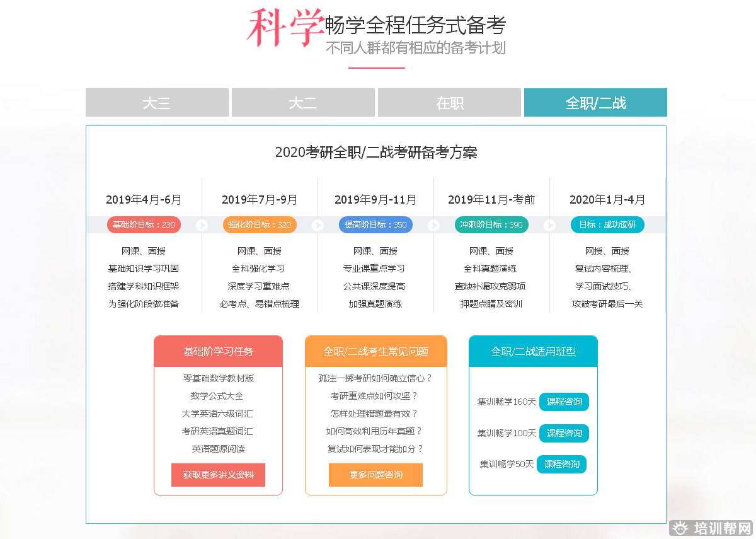Click the 冲刺阶目标：390 green badge
The image size is (756, 539).
(491, 224)
